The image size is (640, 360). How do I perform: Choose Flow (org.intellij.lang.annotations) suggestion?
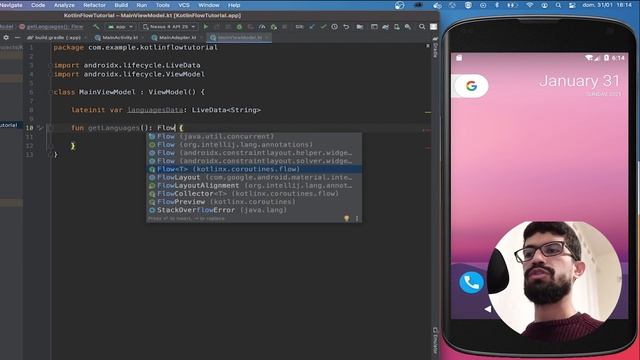[x=254, y=144]
